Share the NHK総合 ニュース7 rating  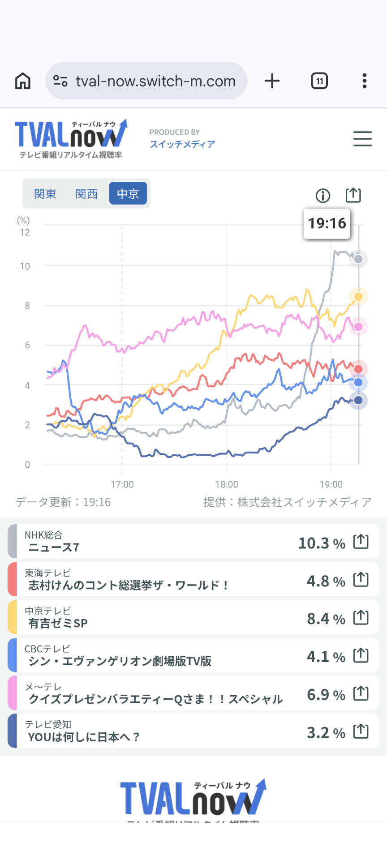tap(361, 542)
